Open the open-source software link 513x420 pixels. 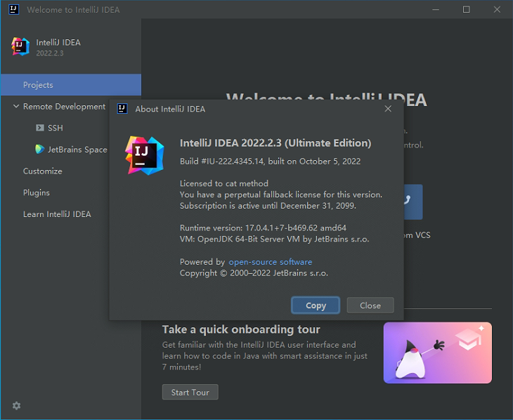(271, 262)
